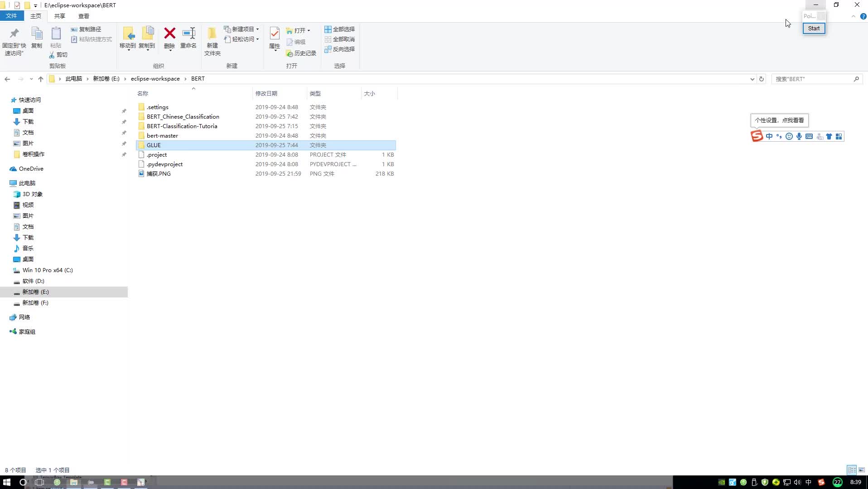Click the Start button in the small popup
The image size is (868, 489).
(x=814, y=29)
